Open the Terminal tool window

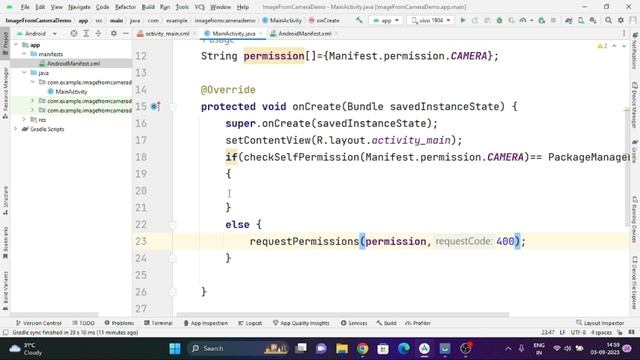(158, 323)
